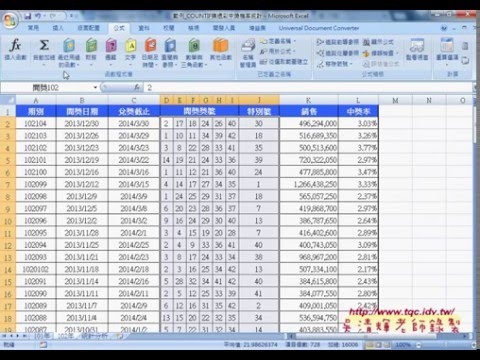Click the zoom slider in status bar

447,345
